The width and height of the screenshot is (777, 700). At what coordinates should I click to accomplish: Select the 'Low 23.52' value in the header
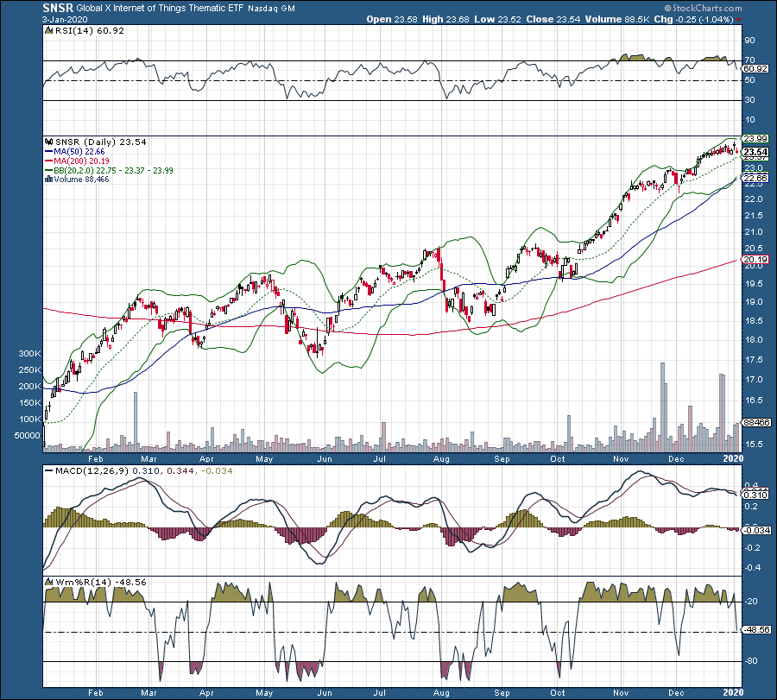[x=497, y=19]
